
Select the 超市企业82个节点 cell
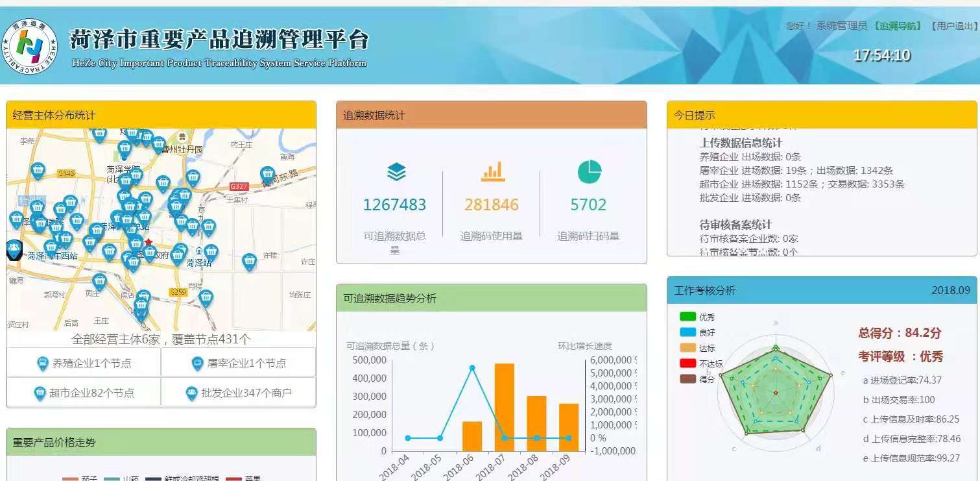84,393
